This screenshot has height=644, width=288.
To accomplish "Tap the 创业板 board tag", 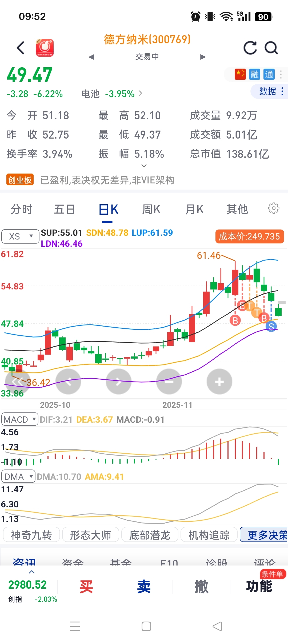I will pos(20,180).
